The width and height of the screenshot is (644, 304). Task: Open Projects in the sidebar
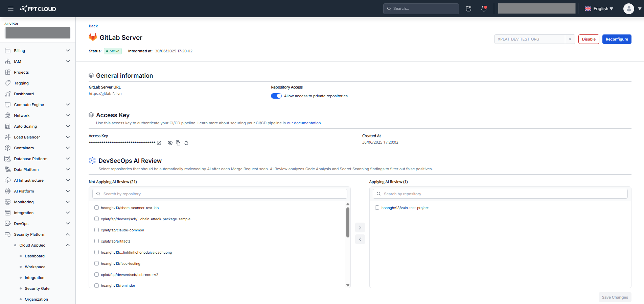21,72
